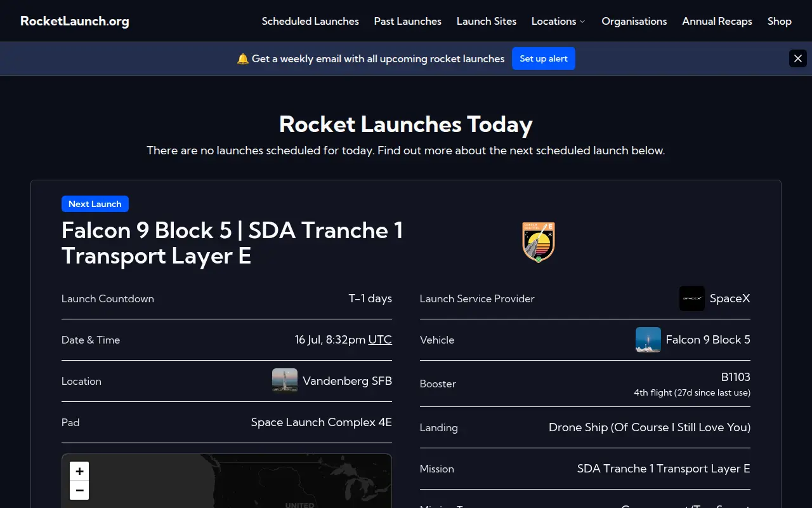This screenshot has width=812, height=508.
Task: Select the Launch Sites nav item
Action: click(x=487, y=21)
